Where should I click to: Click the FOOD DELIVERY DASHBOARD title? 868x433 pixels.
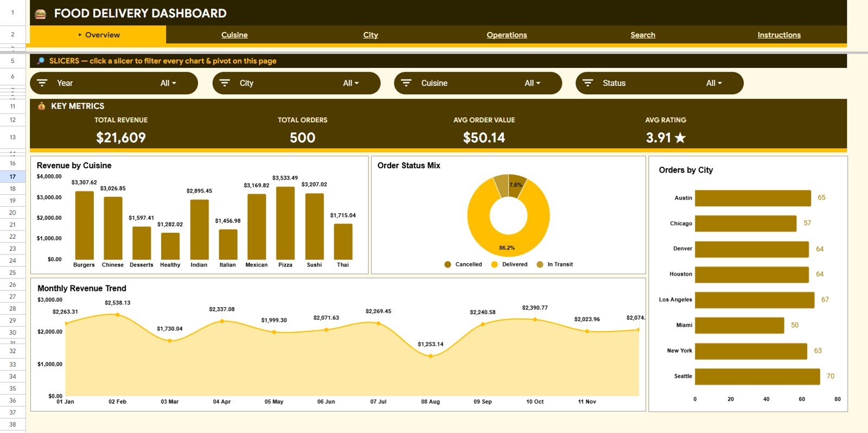click(141, 14)
